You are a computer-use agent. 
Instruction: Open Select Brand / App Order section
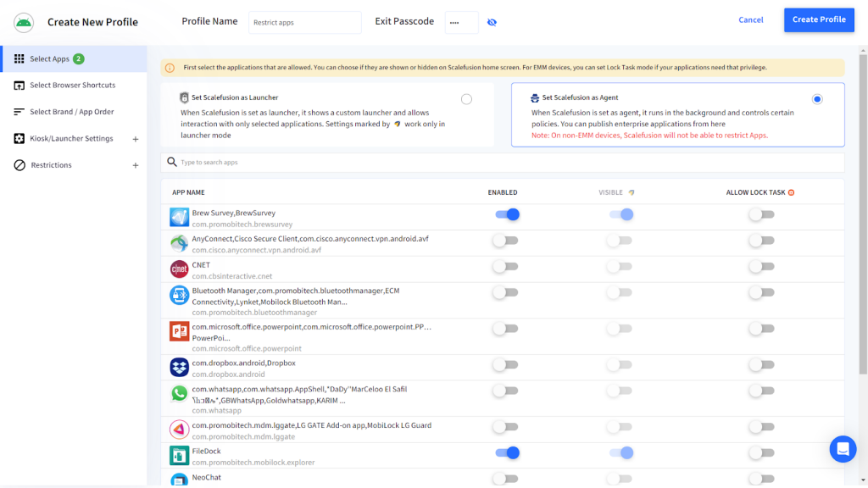pos(74,112)
